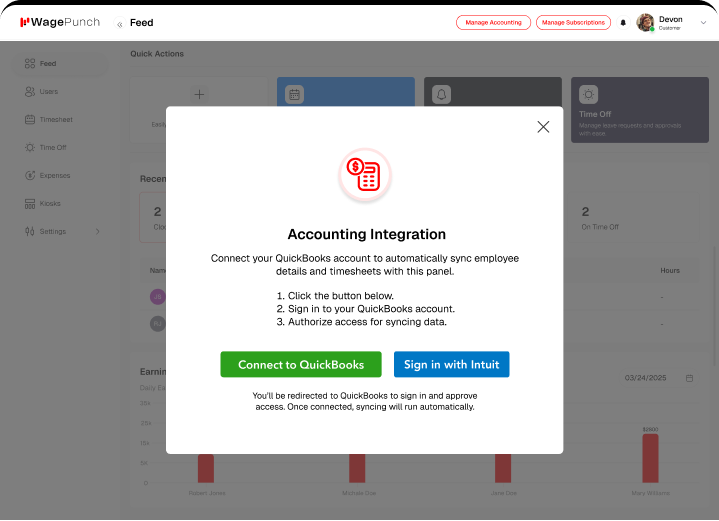Screen dimensions: 719x521
Task: Collapse sidebar with double chevron icon
Action: [x=120, y=23]
